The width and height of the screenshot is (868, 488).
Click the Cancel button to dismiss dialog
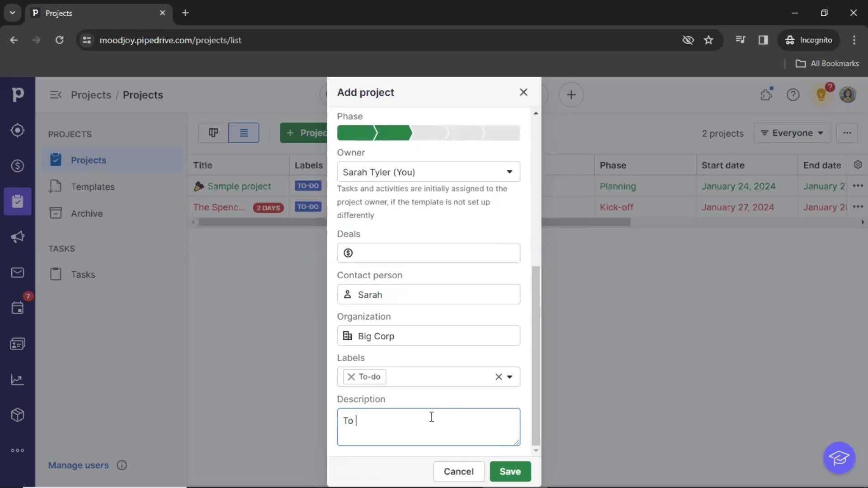459,471
